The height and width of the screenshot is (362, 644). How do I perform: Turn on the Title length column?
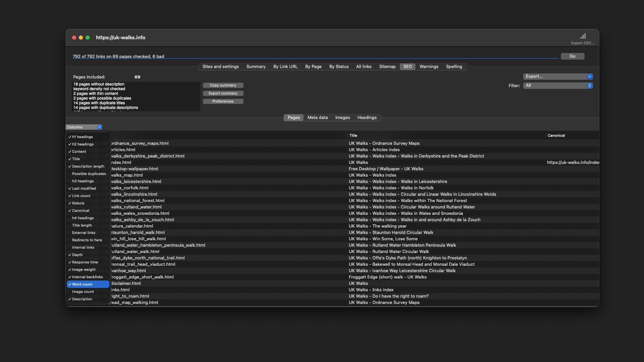tap(88, 225)
